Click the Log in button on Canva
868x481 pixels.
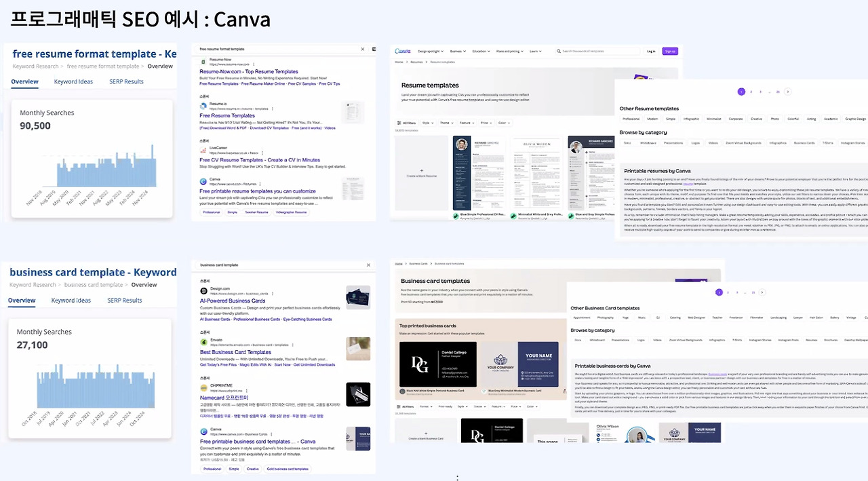tap(651, 51)
